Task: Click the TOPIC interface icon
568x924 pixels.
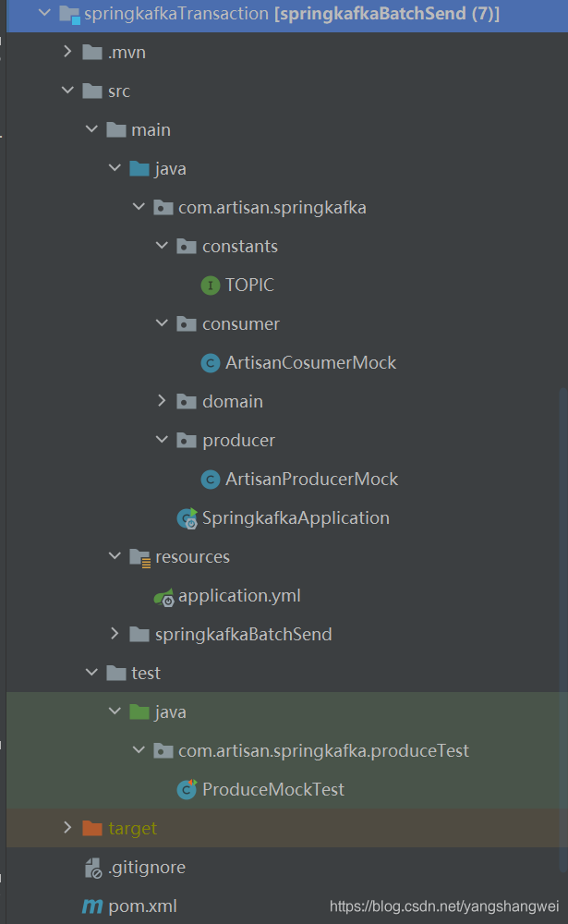Action: click(211, 286)
